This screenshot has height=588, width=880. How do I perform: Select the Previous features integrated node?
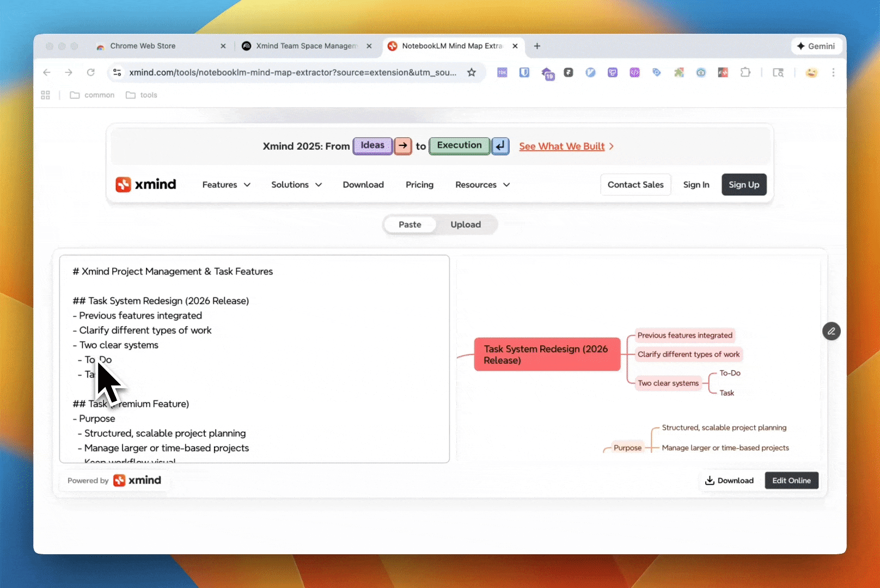pos(685,335)
